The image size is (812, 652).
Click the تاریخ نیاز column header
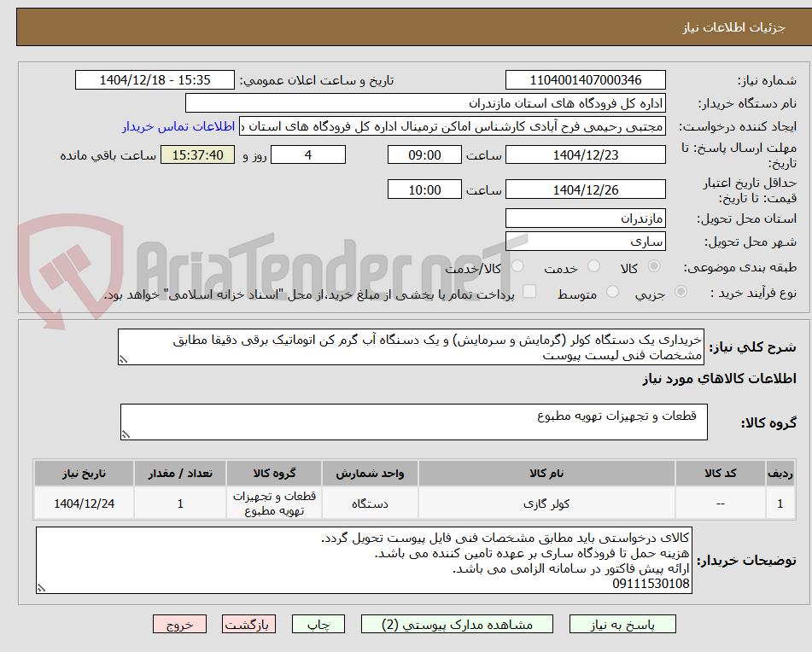coord(84,474)
